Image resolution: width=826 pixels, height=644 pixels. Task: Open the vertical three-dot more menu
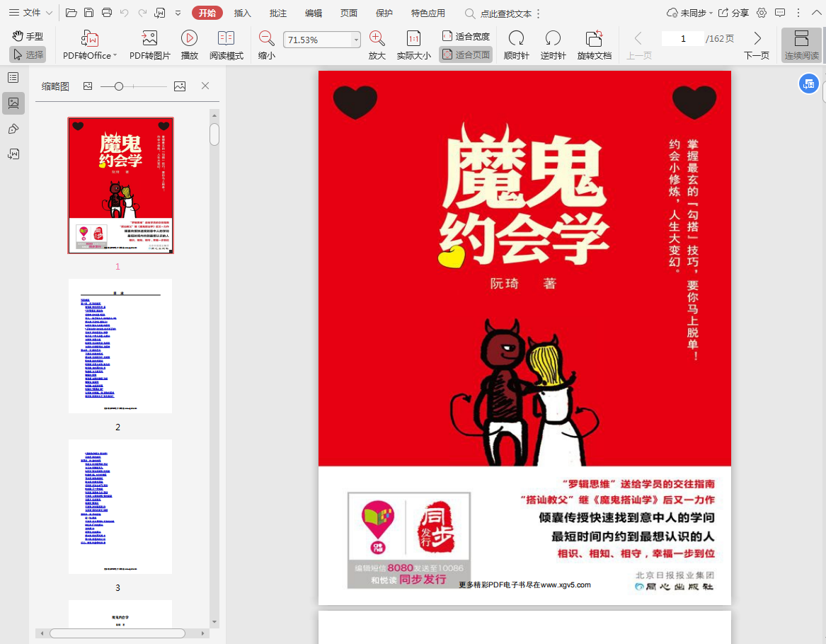coord(798,13)
